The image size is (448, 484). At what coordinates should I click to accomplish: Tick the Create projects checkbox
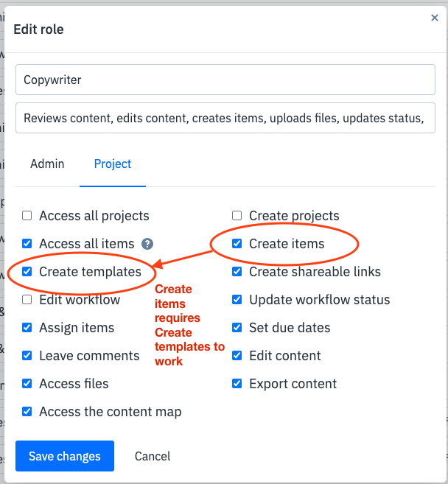point(237,215)
